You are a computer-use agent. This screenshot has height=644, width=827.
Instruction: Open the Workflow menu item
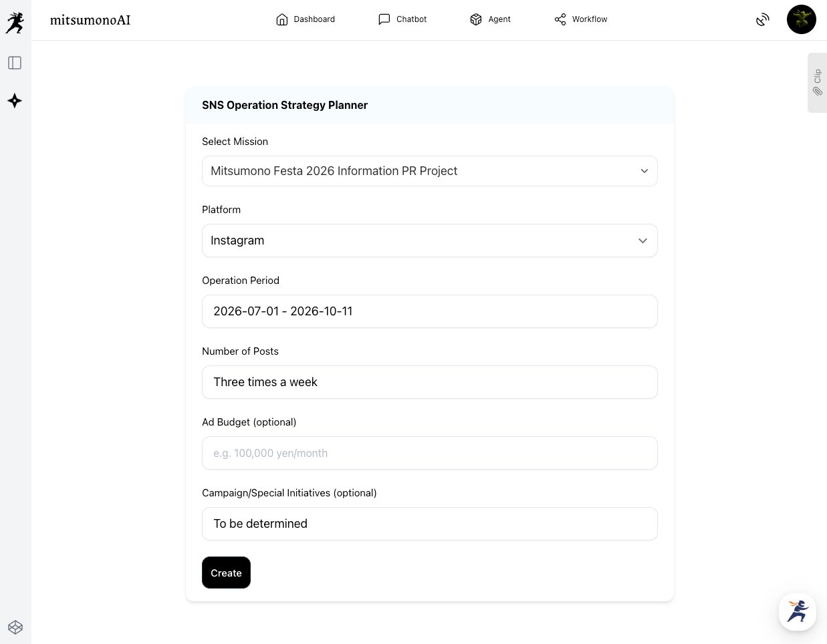pyautogui.click(x=581, y=19)
